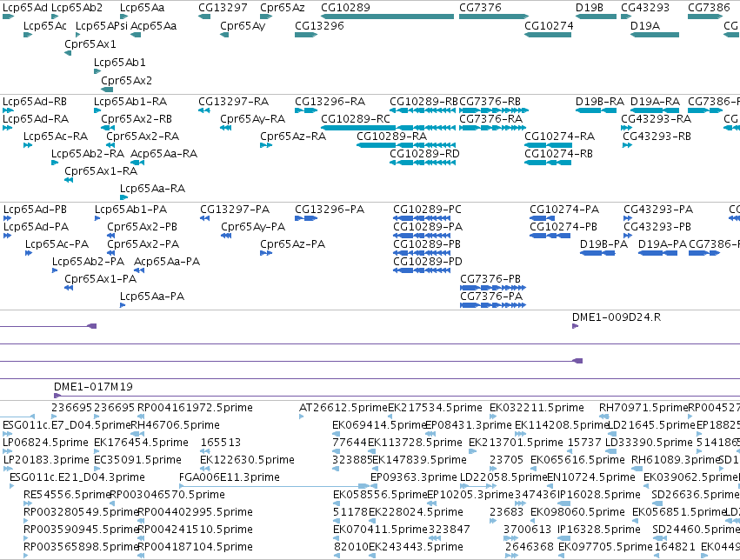This screenshot has width=740, height=560.
Task: Select transcript CG7376-RB
Action: tap(490, 102)
